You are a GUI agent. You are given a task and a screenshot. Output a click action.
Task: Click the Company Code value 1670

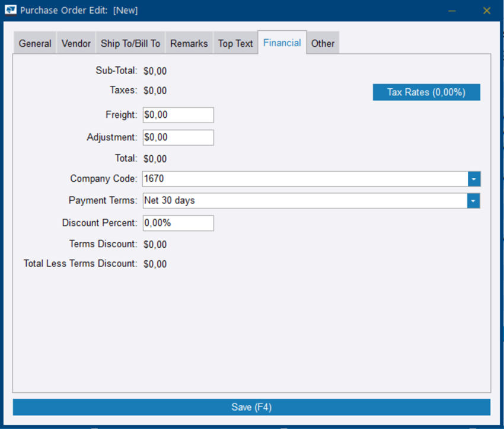coord(154,178)
